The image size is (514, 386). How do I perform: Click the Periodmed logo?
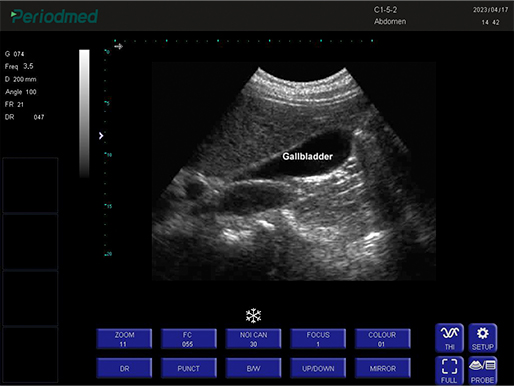point(54,16)
